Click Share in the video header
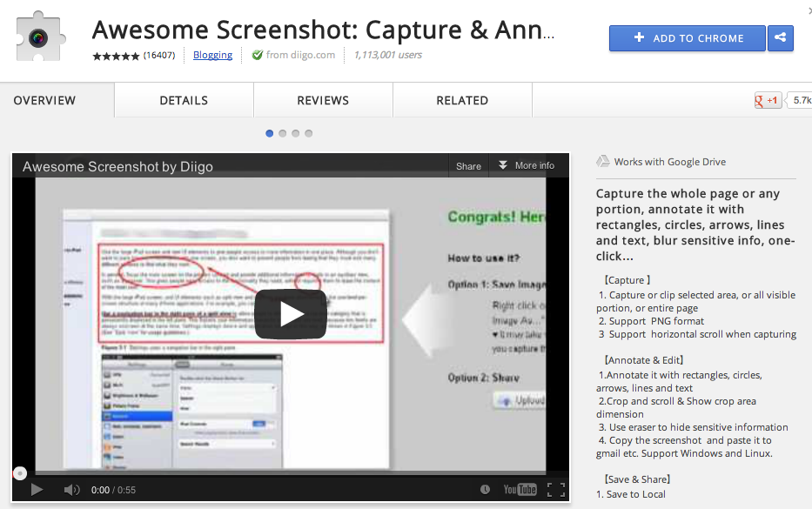The image size is (812, 509). pos(468,165)
